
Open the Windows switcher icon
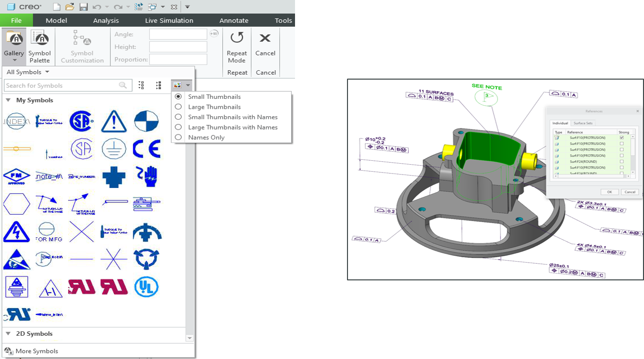pos(152,7)
